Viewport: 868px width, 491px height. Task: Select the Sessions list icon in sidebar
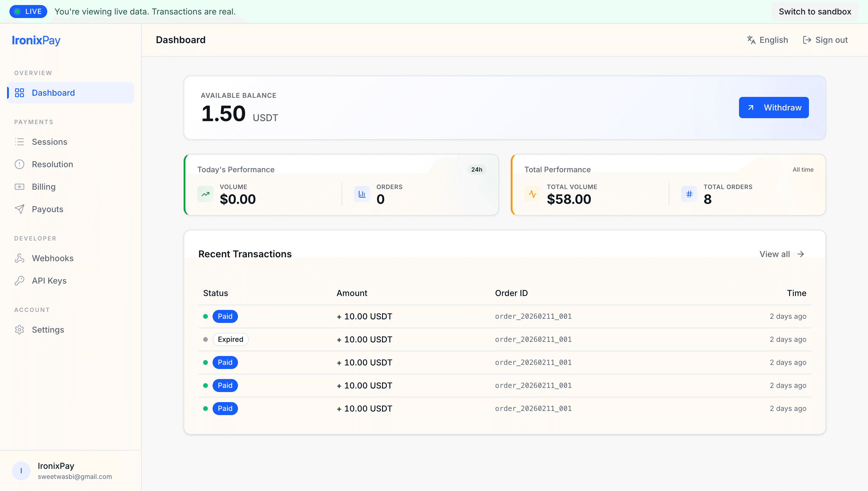19,142
